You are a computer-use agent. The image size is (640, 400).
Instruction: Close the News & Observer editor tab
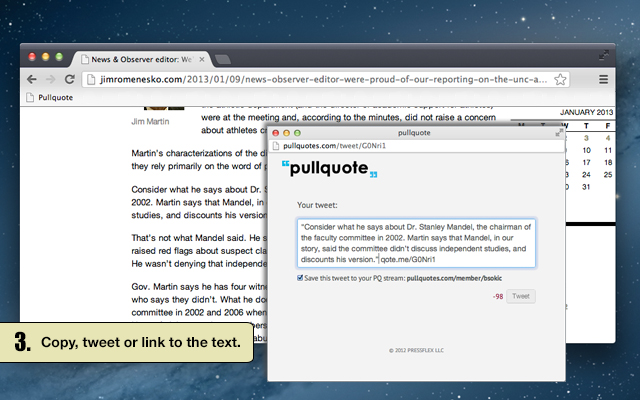pyautogui.click(x=202, y=59)
